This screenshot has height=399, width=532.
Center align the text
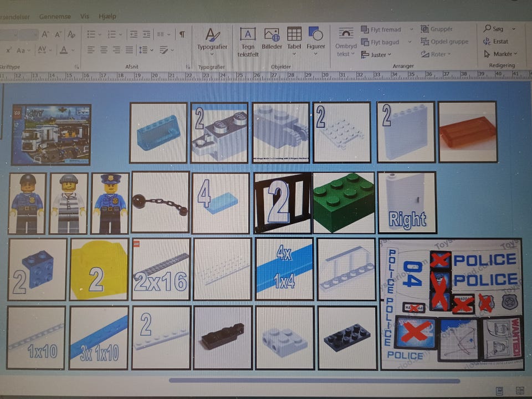pos(104,50)
